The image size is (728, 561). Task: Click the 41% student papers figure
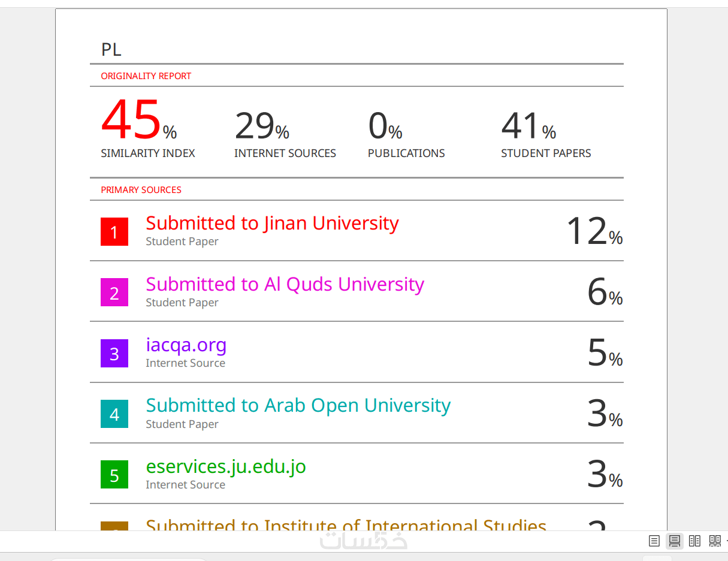pyautogui.click(x=528, y=126)
